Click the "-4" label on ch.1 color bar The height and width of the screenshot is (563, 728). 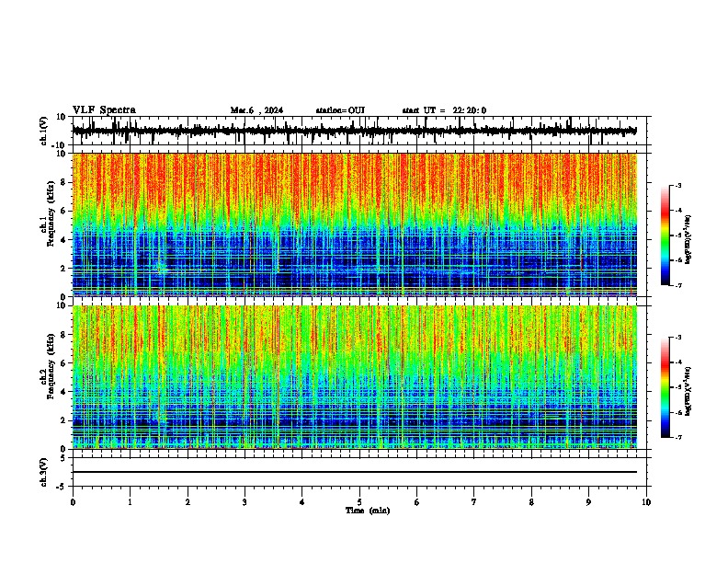678,211
